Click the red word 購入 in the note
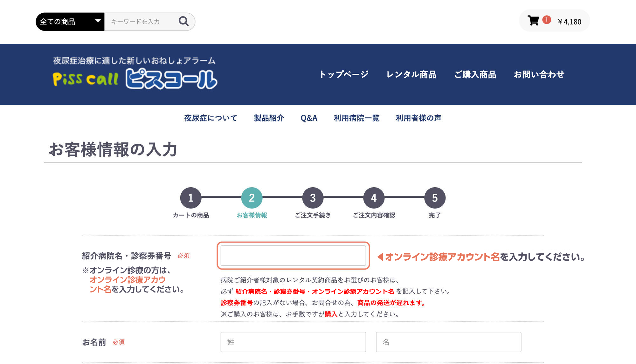 (331, 314)
